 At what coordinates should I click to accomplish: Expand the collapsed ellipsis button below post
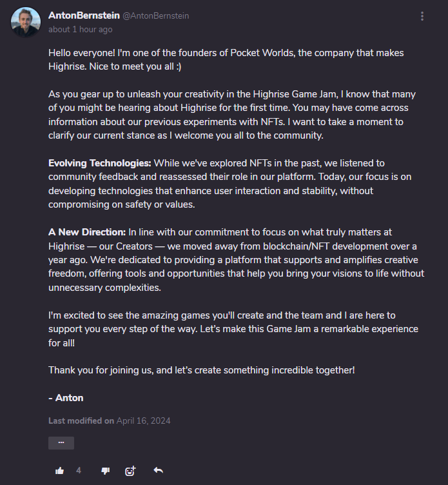[x=61, y=443]
